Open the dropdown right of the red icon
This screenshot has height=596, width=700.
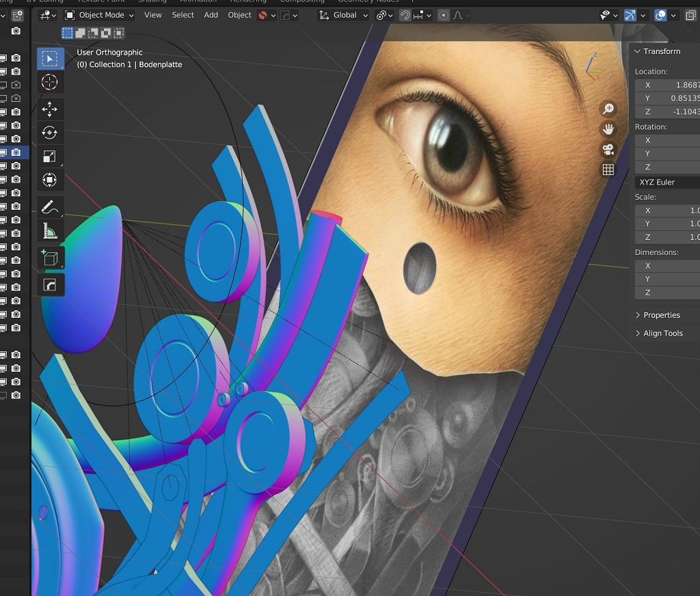[289, 16]
